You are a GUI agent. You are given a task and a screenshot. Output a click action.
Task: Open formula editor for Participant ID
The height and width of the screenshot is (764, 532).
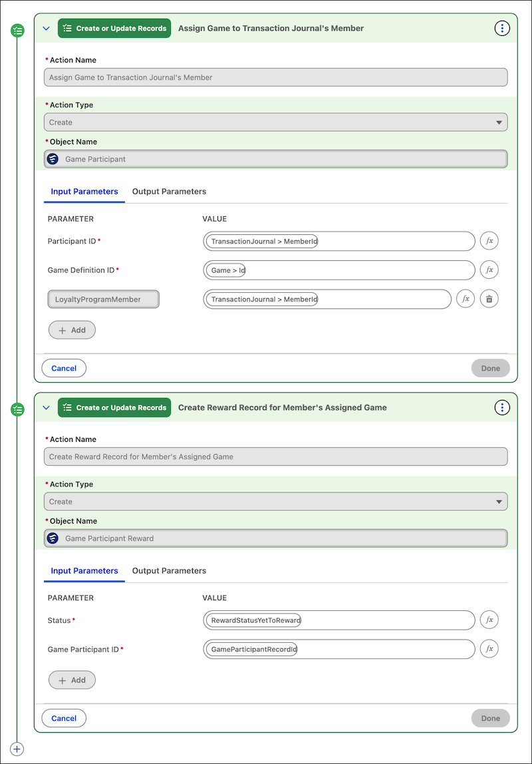[x=489, y=241]
